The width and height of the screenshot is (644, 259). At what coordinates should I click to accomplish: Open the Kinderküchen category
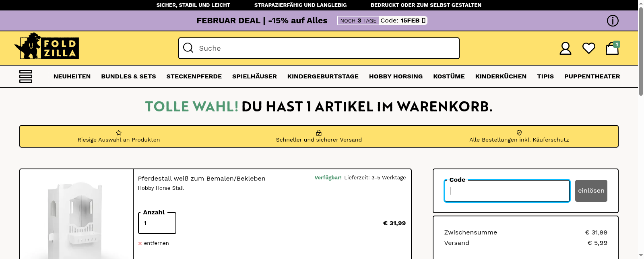(501, 76)
